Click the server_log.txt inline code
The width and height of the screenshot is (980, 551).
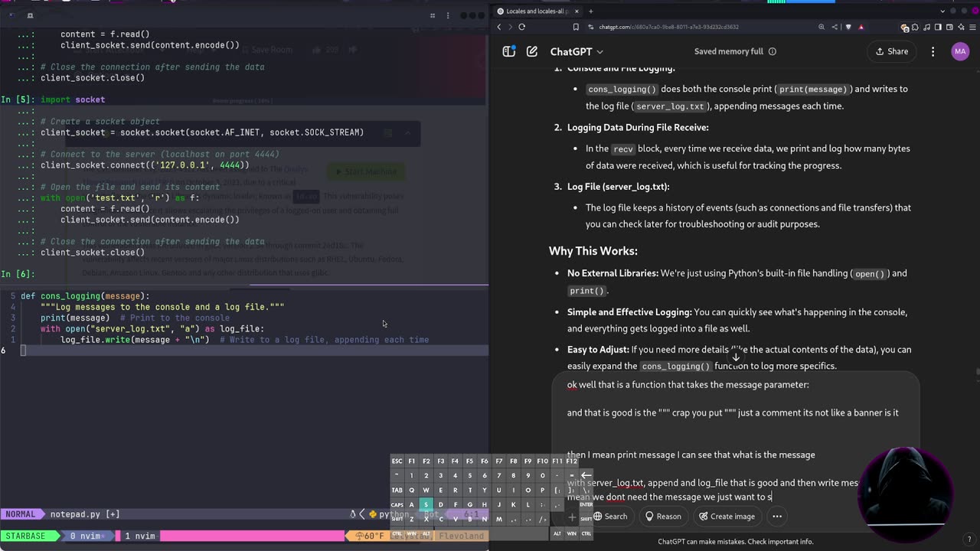[670, 106]
